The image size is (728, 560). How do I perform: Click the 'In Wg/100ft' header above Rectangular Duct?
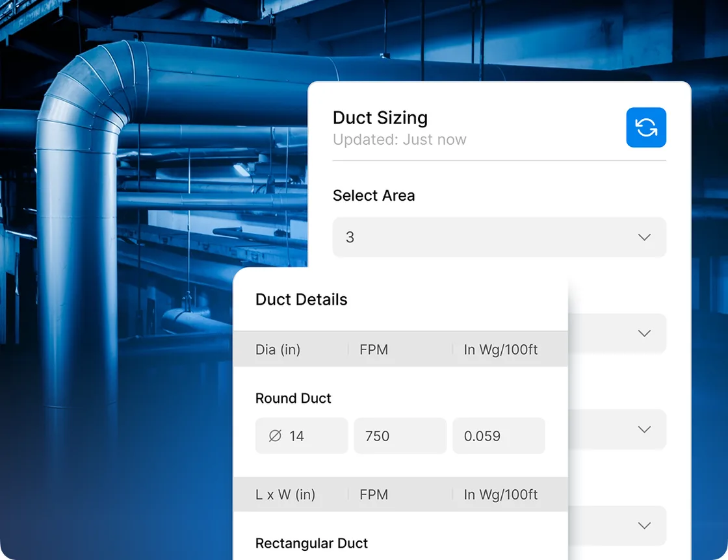[500, 494]
